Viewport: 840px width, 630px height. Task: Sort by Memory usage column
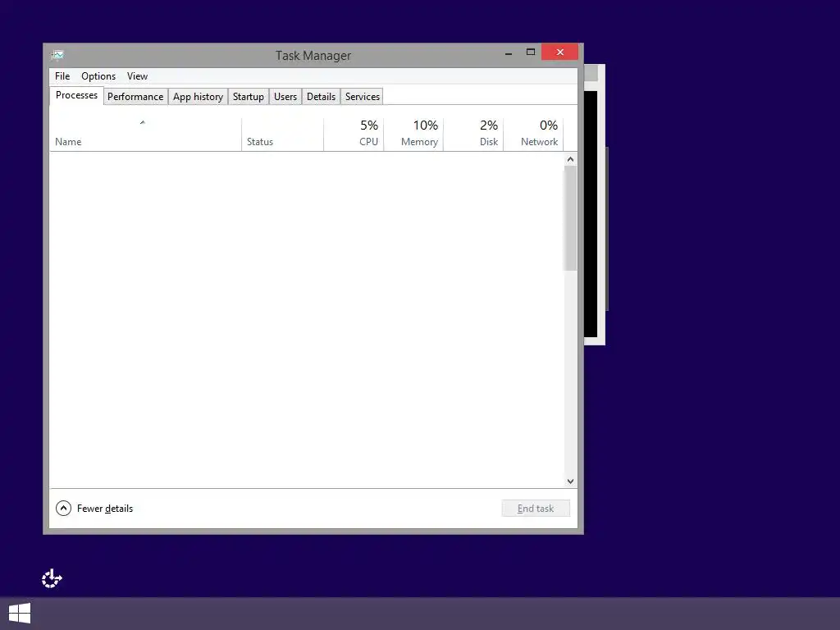coord(413,134)
